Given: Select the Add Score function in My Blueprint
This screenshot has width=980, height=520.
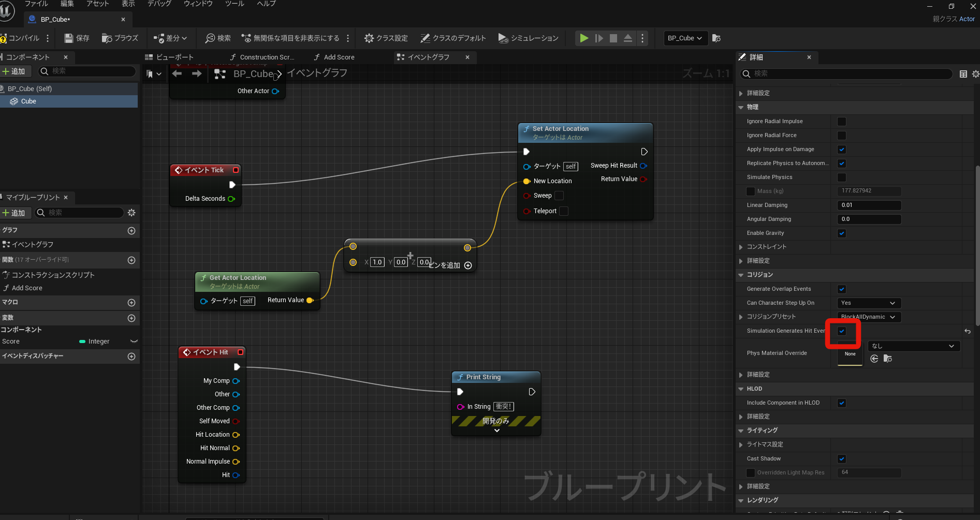Looking at the screenshot, I should coord(27,288).
